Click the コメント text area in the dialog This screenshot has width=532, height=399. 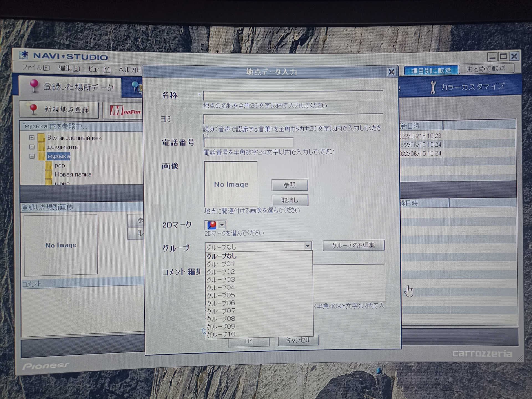tap(349, 283)
